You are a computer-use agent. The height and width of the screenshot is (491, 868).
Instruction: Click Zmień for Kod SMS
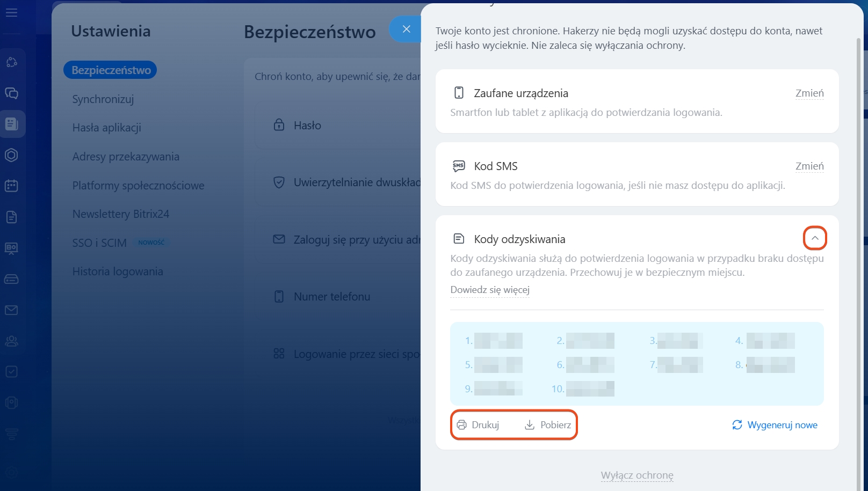(x=809, y=166)
